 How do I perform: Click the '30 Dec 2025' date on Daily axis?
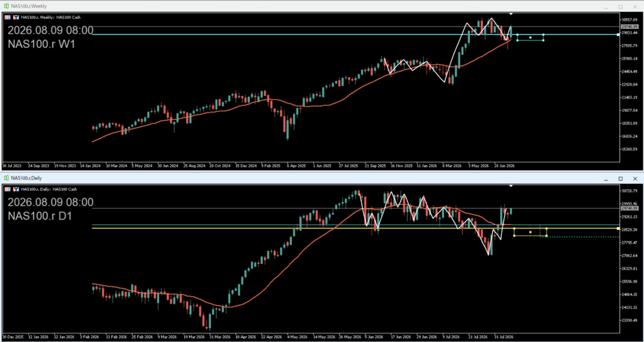tap(13, 336)
